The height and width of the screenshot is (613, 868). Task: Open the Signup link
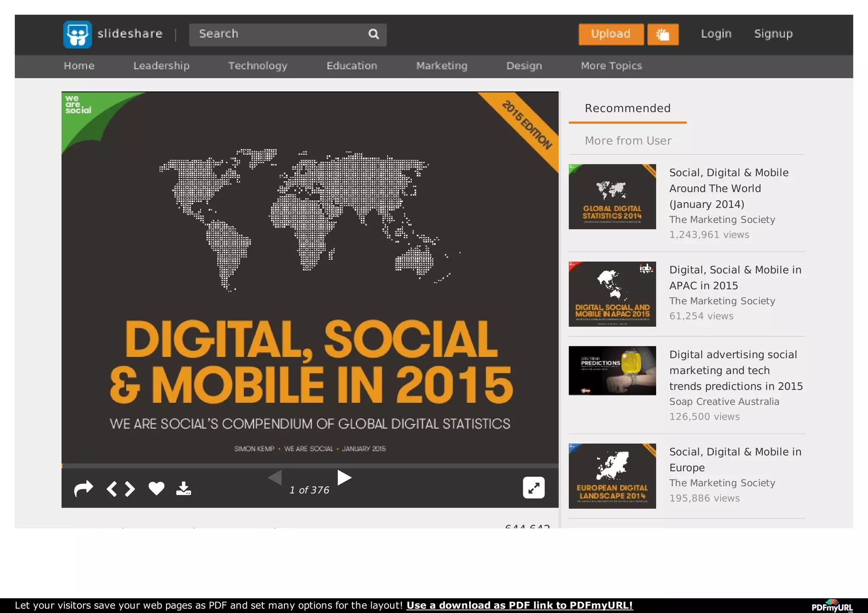[x=773, y=34]
